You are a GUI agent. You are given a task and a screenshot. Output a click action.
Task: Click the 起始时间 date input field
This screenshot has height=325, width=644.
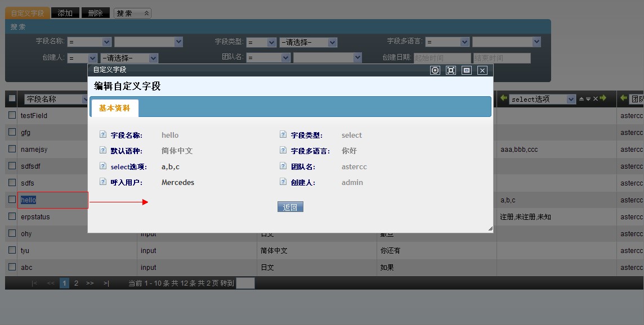click(442, 58)
